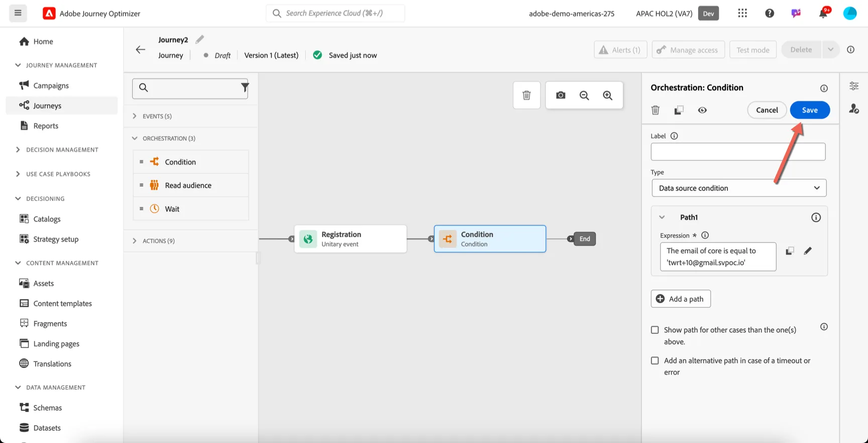868x443 pixels.
Task: Enable Show path for other cases checkbox
Action: [655, 330]
